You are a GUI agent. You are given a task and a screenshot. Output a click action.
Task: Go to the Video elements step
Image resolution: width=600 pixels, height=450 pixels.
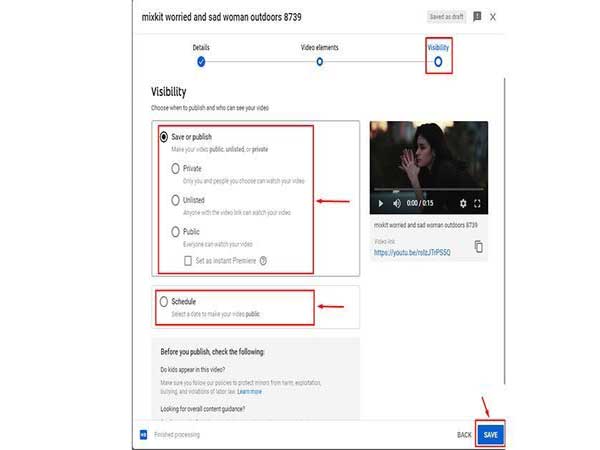pos(319,61)
